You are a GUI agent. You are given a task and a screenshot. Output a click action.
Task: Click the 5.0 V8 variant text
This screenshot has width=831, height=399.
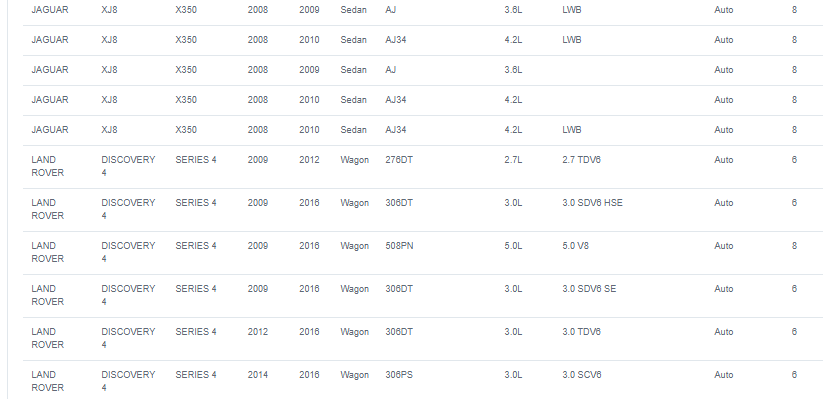click(575, 245)
